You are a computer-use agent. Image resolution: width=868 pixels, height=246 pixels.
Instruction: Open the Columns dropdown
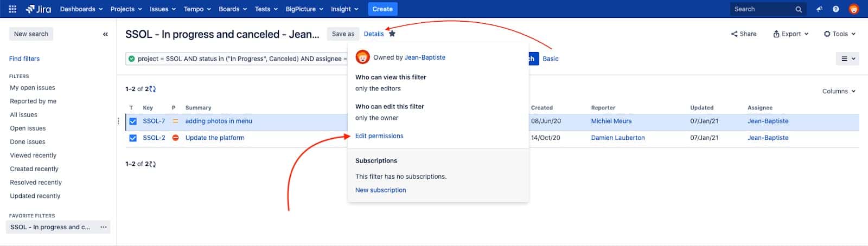(839, 91)
